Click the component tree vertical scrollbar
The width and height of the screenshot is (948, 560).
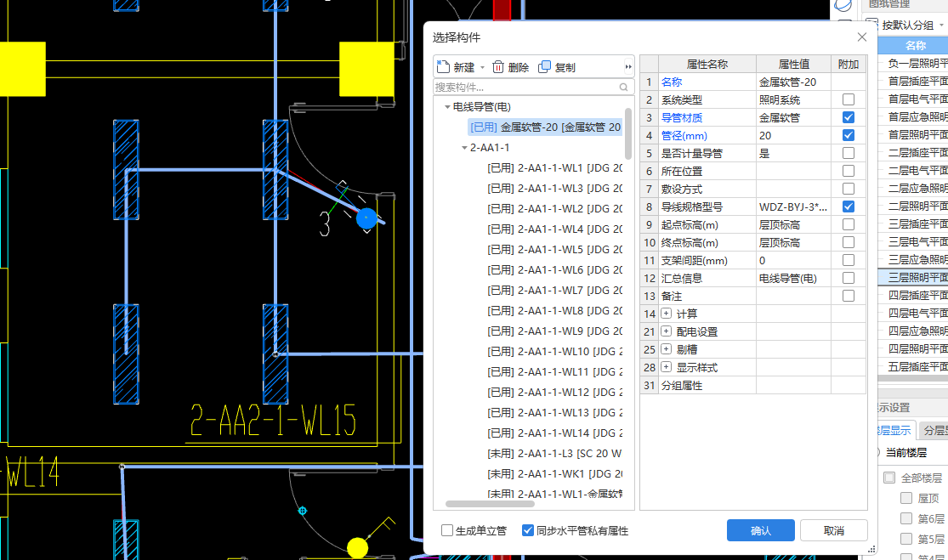(x=629, y=133)
